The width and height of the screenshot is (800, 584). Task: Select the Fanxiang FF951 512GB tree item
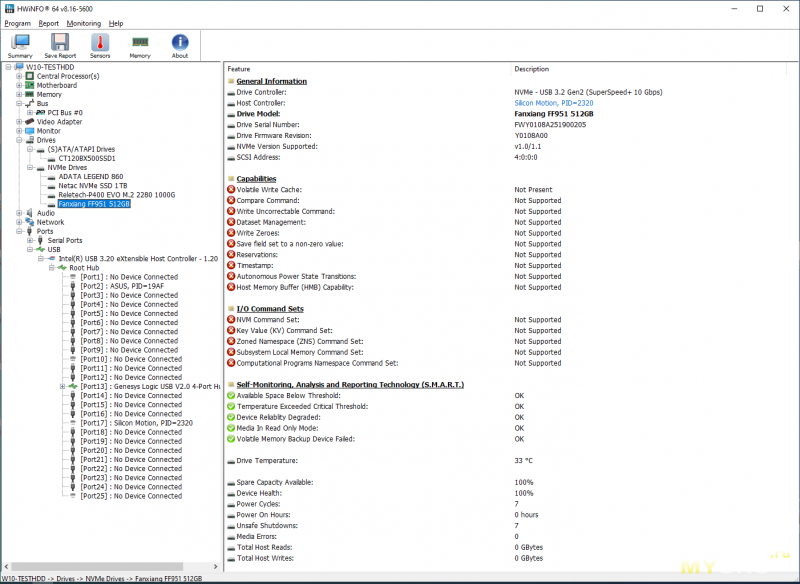(94, 204)
